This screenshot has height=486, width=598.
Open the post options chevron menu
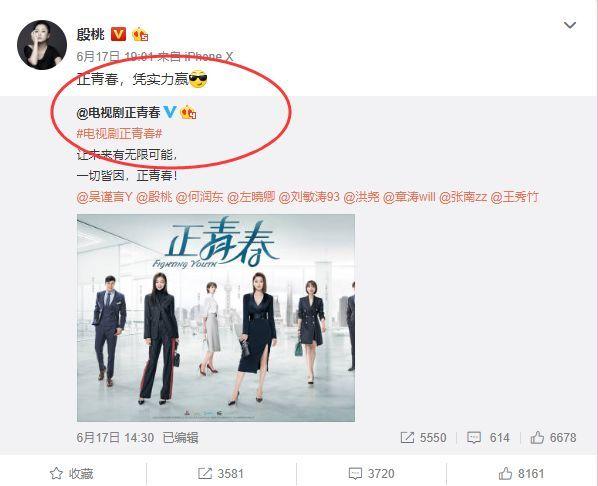(570, 25)
